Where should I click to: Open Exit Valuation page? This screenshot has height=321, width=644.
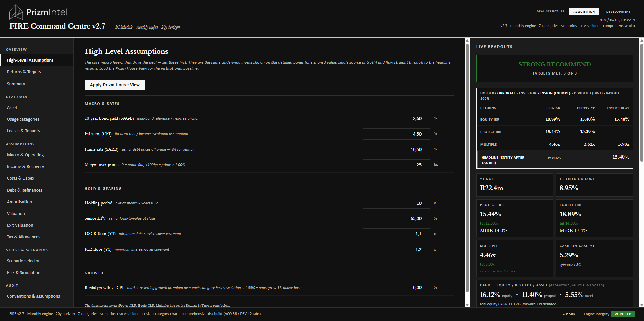coord(37,225)
